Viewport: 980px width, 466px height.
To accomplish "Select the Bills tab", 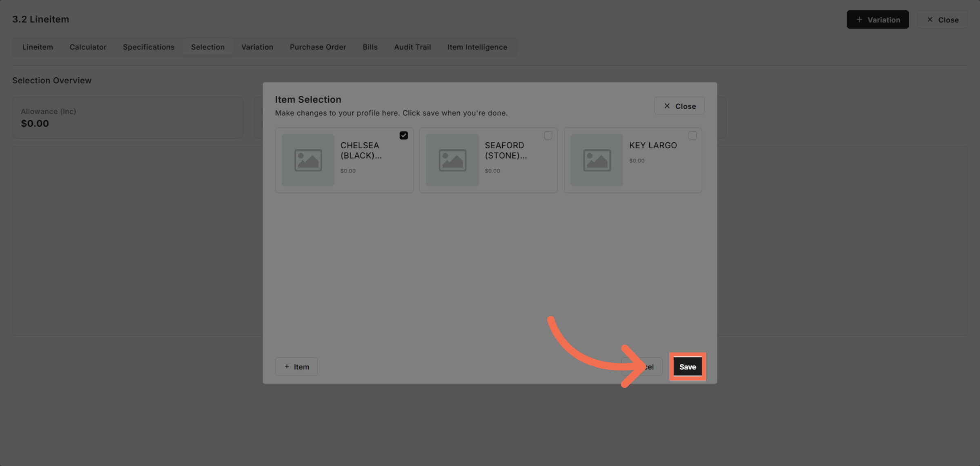I will pyautogui.click(x=370, y=47).
